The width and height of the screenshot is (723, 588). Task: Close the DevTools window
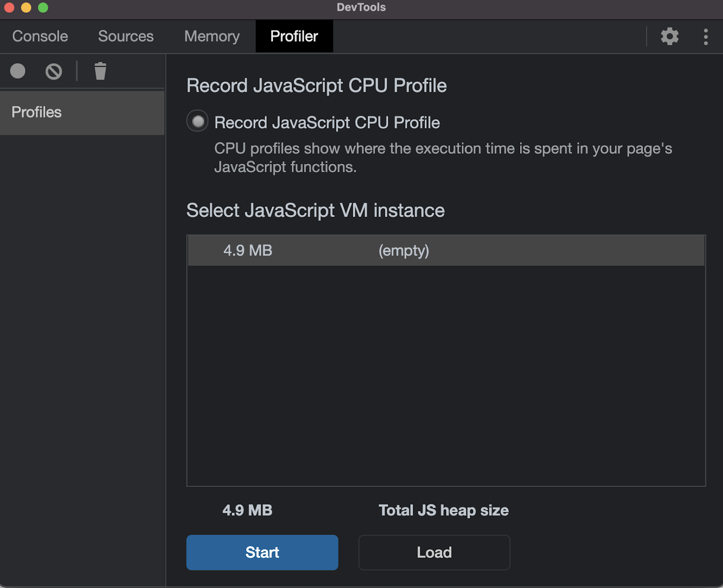tap(9, 8)
